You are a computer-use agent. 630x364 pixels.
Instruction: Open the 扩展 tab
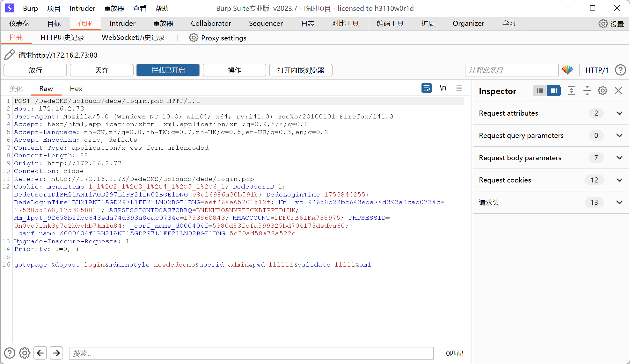[x=428, y=24]
